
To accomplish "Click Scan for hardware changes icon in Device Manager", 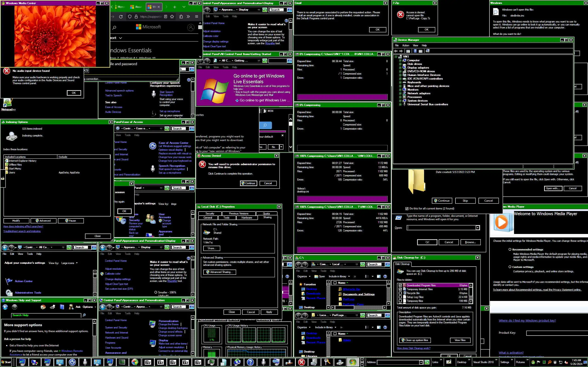I will [x=427, y=51].
